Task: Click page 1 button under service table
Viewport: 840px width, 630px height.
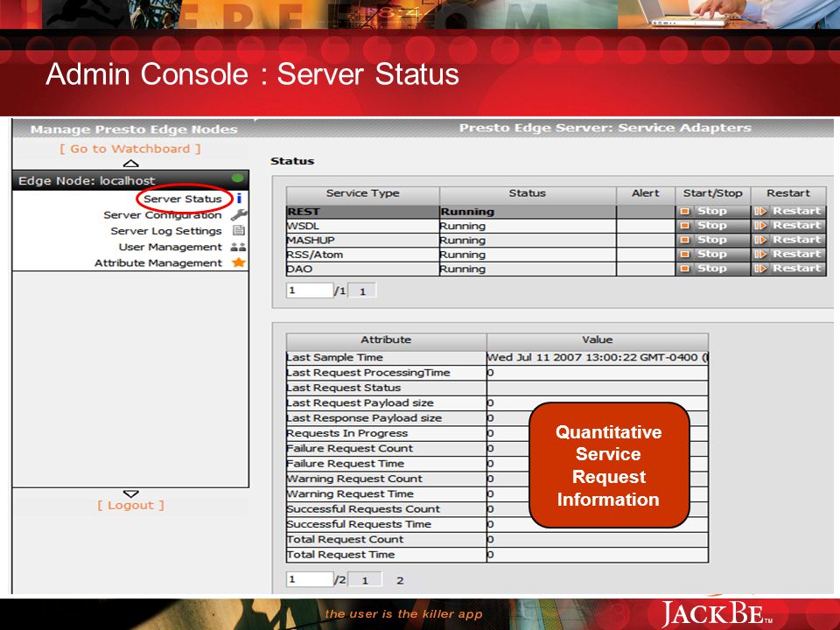Action: [362, 290]
